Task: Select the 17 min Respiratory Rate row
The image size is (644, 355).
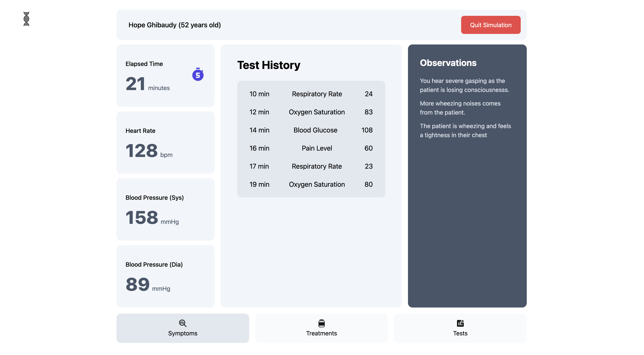Action: [x=311, y=166]
